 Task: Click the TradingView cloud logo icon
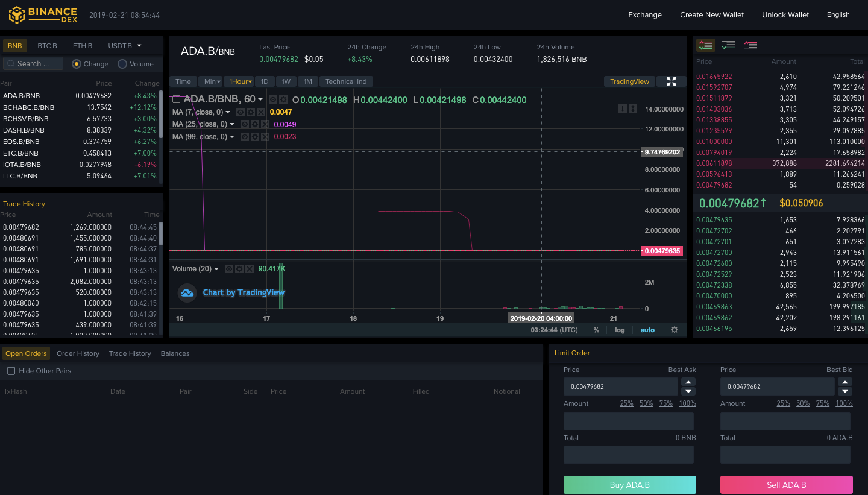point(187,292)
